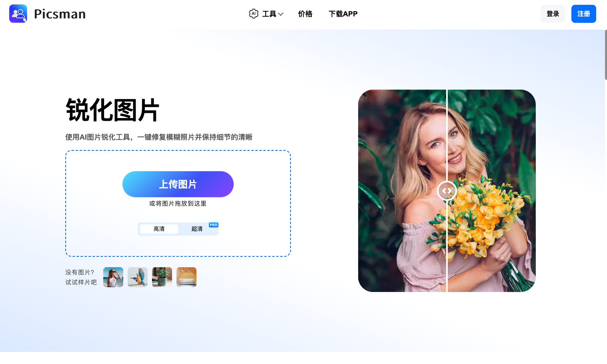Click the 上传图片 upload button
The width and height of the screenshot is (607, 364).
tap(178, 184)
